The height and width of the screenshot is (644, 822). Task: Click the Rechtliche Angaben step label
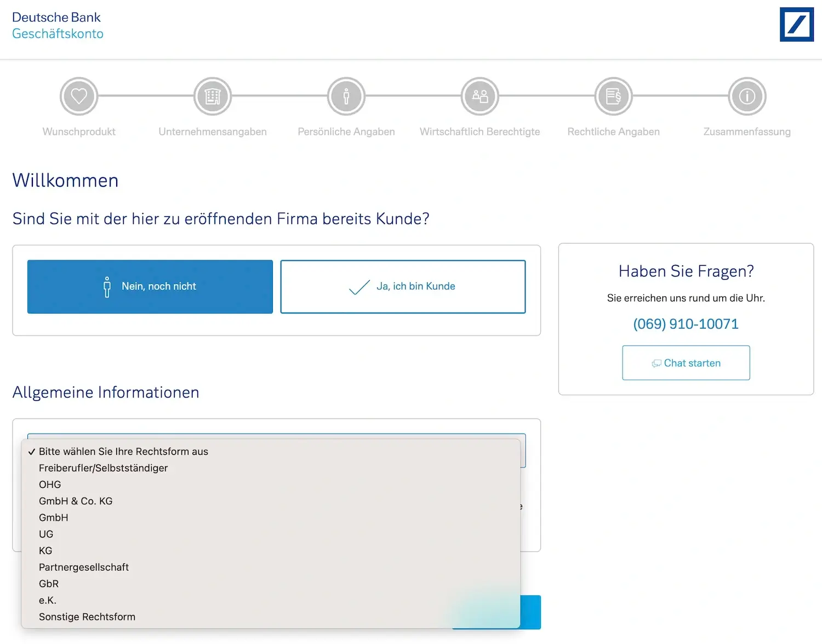pyautogui.click(x=614, y=132)
